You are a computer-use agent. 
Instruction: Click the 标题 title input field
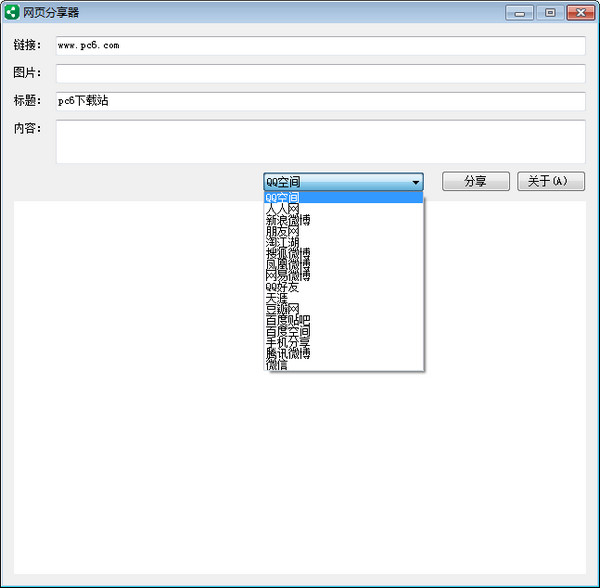click(321, 101)
